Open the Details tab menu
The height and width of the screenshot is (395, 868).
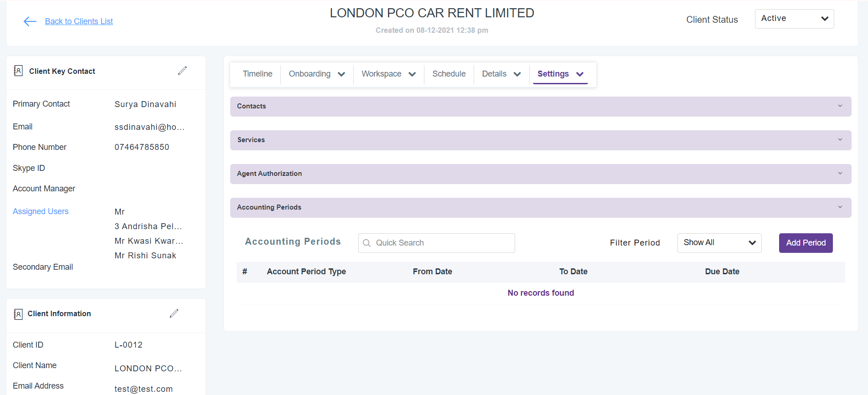pyautogui.click(x=501, y=74)
